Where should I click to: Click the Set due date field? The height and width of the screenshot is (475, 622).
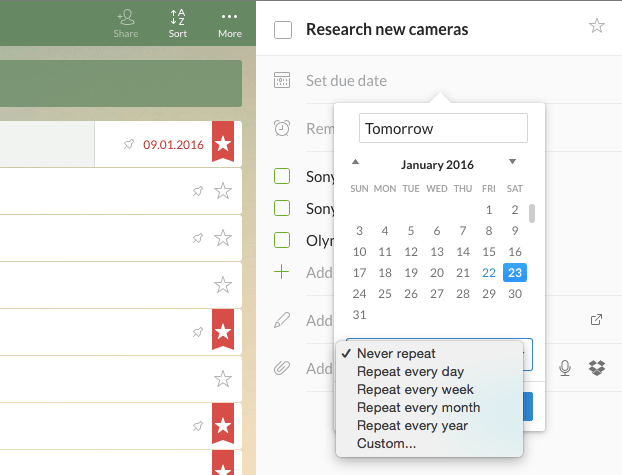[x=346, y=81]
